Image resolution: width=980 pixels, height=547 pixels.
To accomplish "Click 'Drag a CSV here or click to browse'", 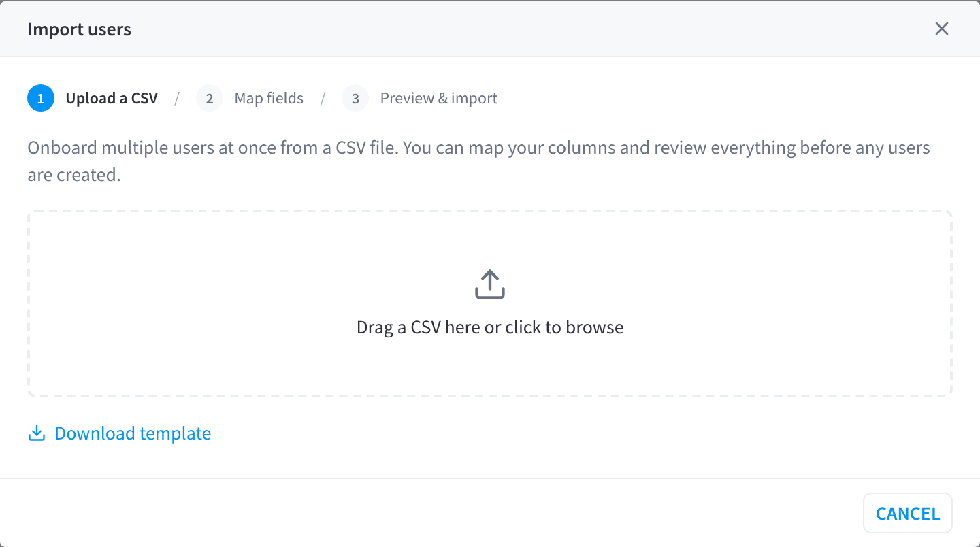I will pyautogui.click(x=490, y=327).
